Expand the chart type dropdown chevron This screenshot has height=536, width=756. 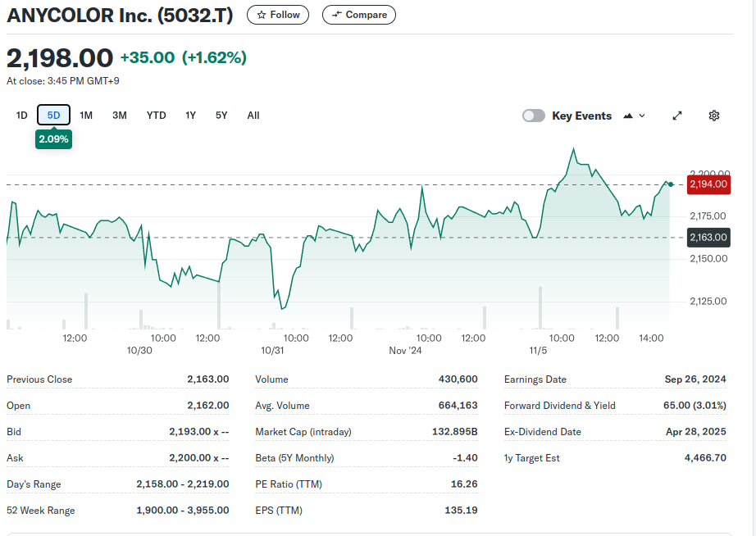coord(642,116)
